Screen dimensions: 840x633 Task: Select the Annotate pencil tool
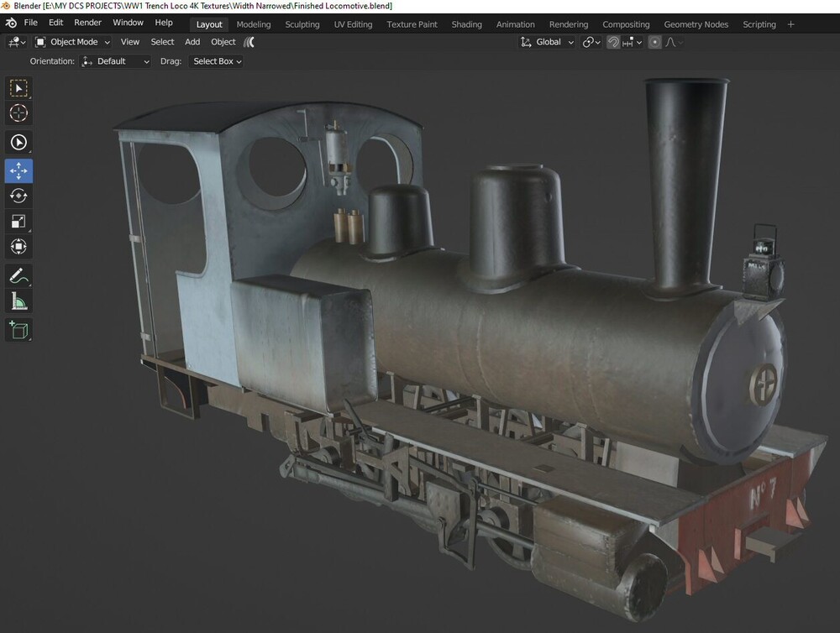pos(18,276)
